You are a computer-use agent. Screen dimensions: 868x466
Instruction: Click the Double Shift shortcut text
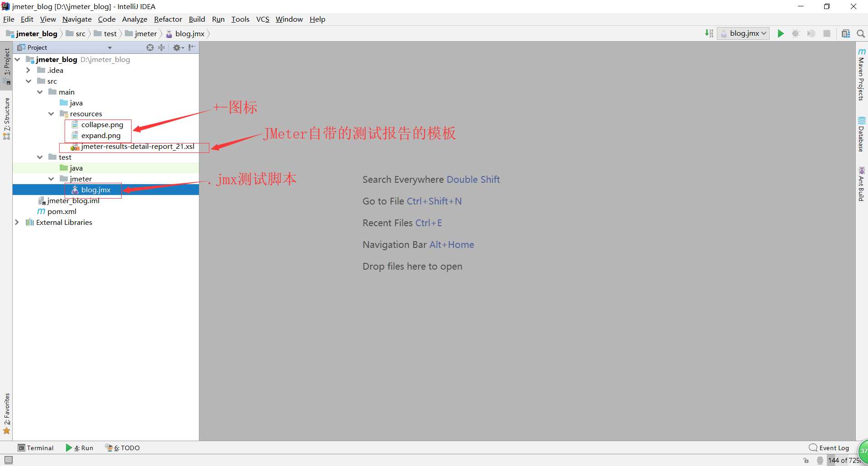(x=473, y=180)
